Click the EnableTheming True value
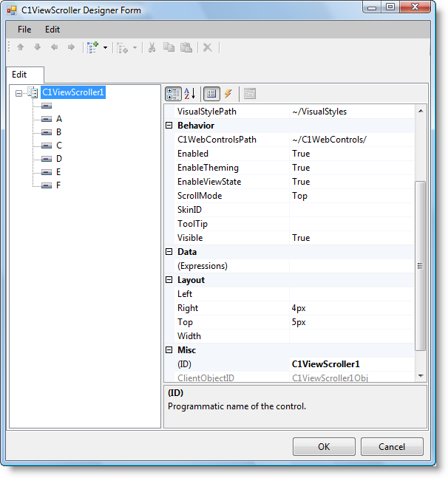 pyautogui.click(x=352, y=168)
